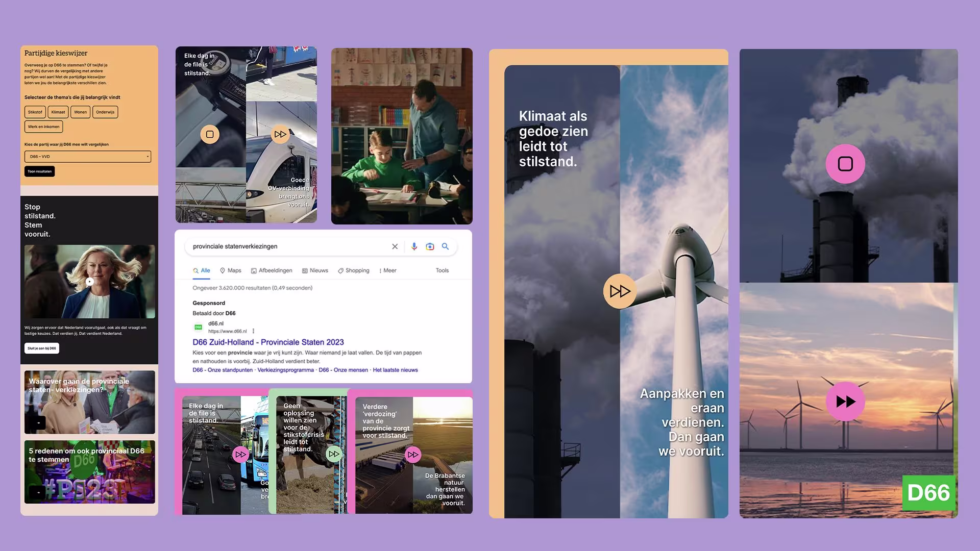Viewport: 980px width, 551px height.
Task: Click the camera image search icon
Action: (430, 246)
